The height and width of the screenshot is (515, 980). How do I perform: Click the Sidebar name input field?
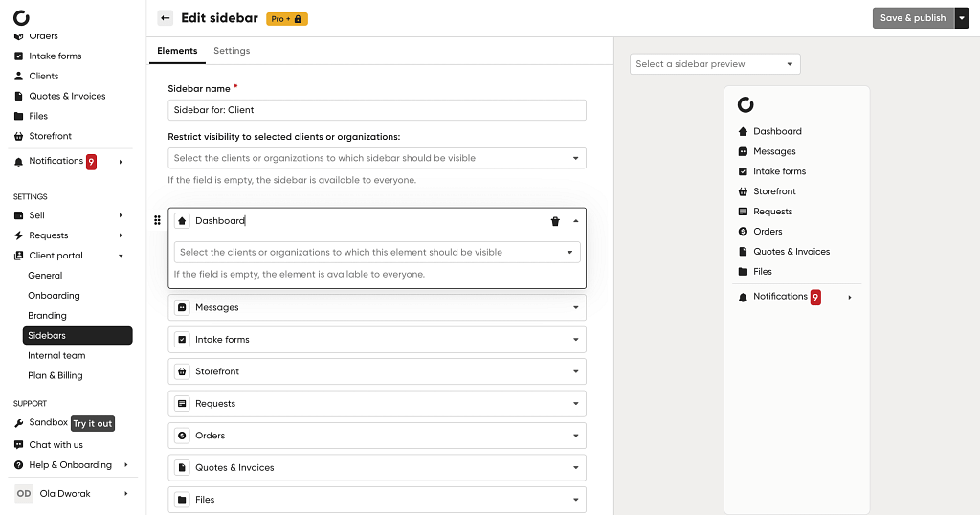click(x=377, y=110)
